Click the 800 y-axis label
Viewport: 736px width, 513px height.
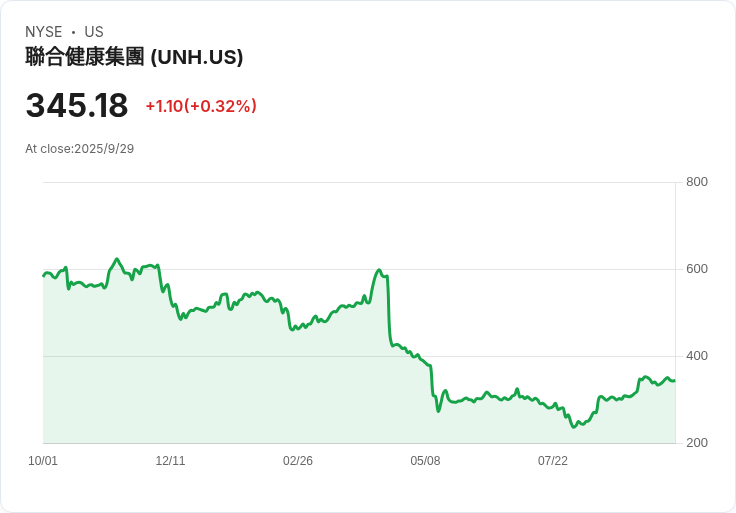(696, 182)
